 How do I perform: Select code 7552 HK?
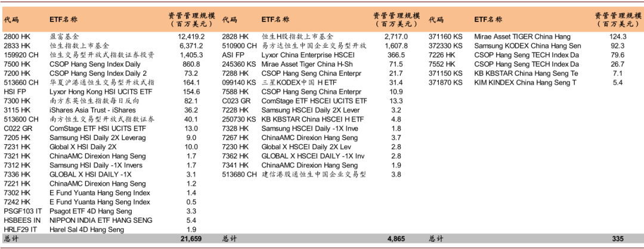[442, 64]
